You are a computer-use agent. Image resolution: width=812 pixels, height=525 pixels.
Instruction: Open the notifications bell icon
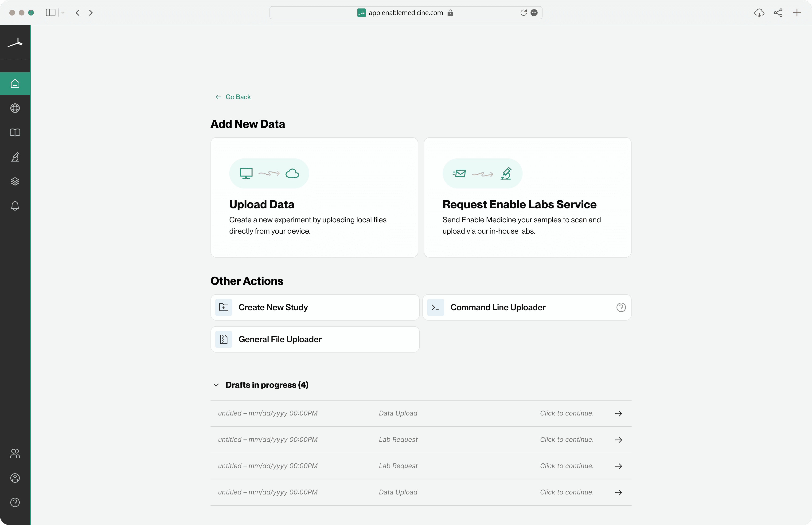(15, 206)
